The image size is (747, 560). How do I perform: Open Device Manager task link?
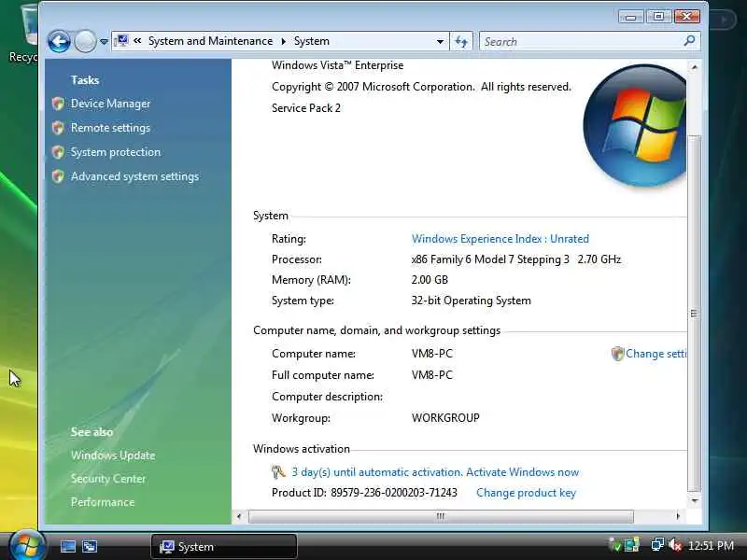(110, 104)
